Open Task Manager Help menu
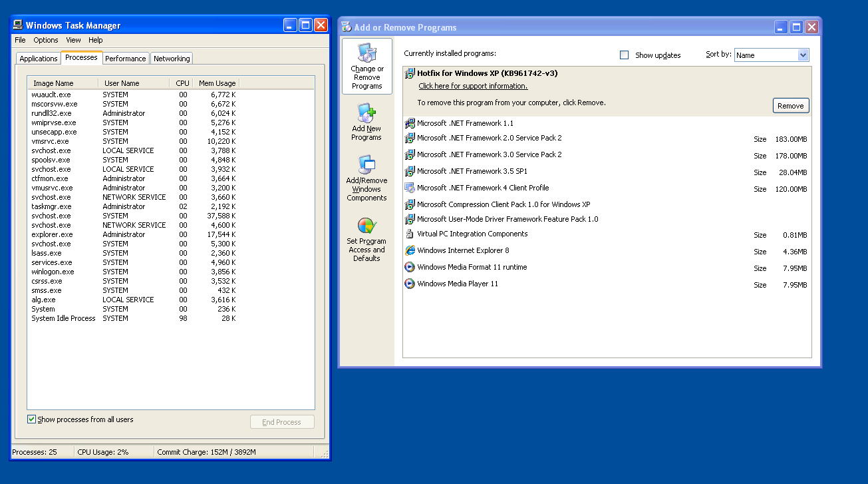This screenshot has width=868, height=484. (x=96, y=40)
